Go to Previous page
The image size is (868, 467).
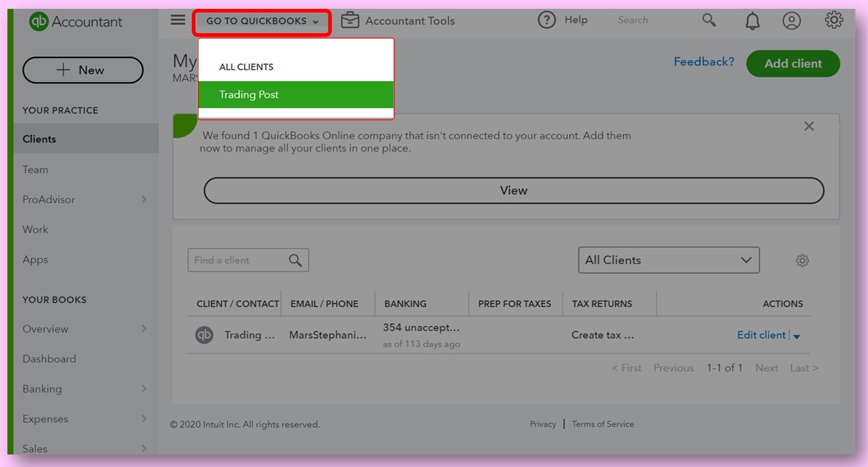674,368
